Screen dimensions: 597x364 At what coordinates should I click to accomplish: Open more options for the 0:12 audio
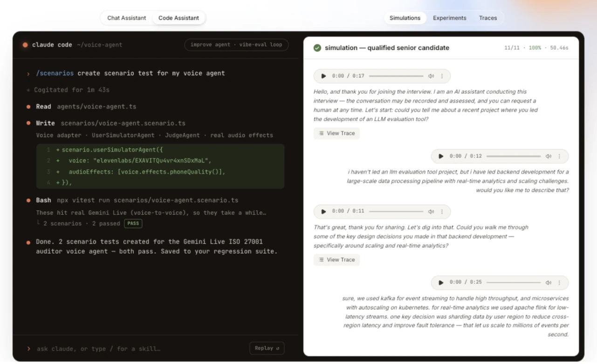560,156
